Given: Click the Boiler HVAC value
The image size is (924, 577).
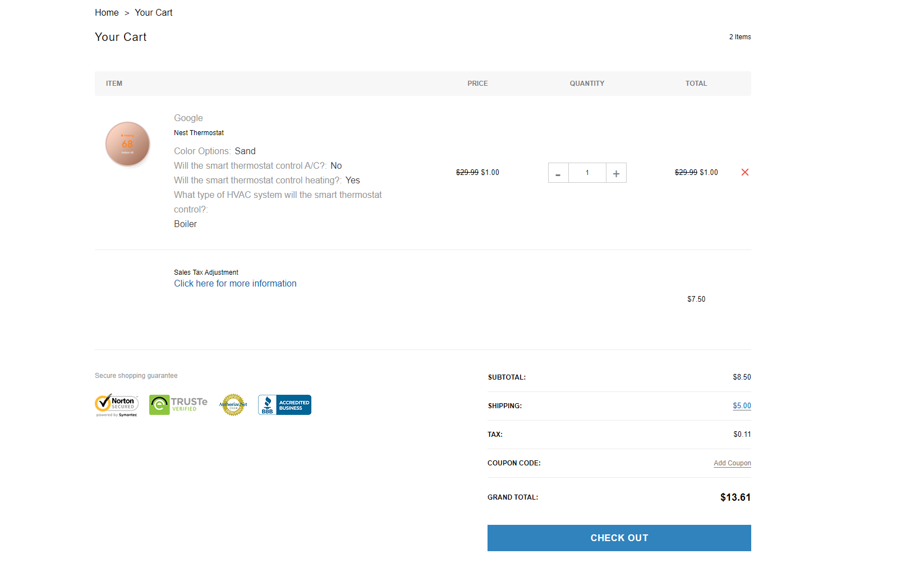Looking at the screenshot, I should point(185,224).
